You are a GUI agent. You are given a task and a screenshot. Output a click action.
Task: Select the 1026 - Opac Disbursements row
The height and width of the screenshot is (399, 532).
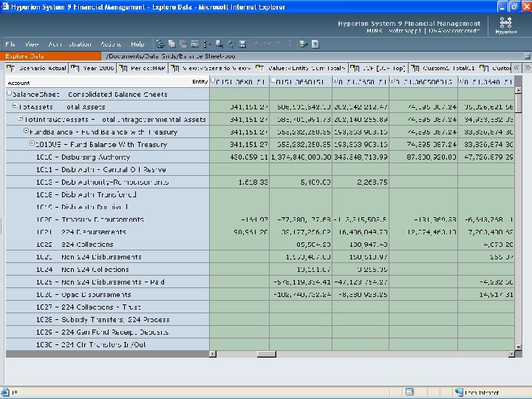click(107, 295)
